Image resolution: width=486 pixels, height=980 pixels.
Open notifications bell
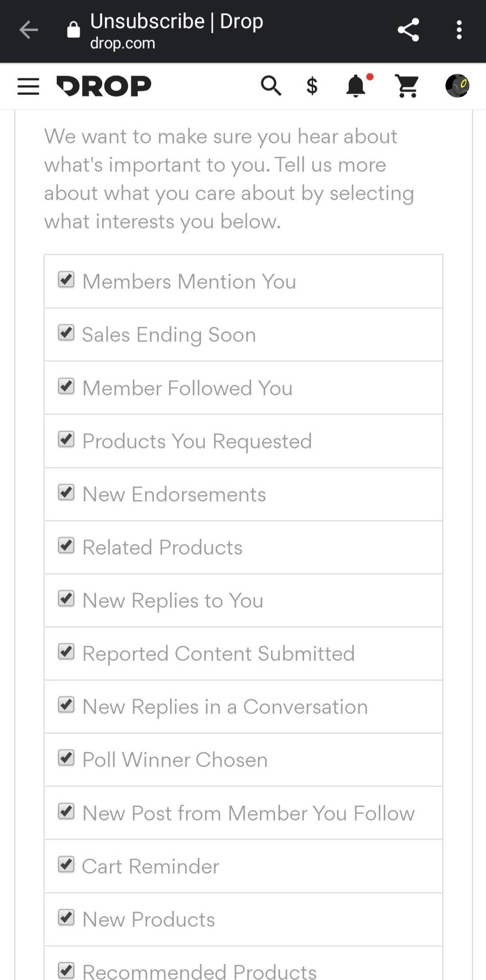(x=356, y=86)
